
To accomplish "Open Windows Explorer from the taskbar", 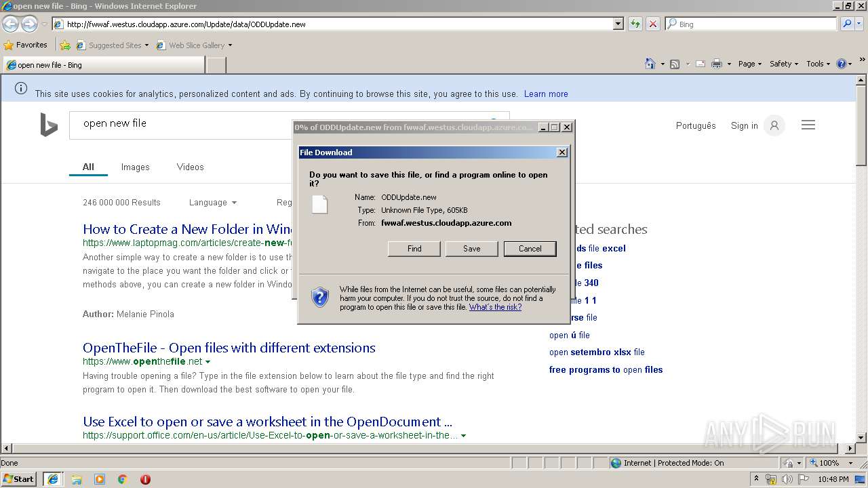I will (x=77, y=479).
